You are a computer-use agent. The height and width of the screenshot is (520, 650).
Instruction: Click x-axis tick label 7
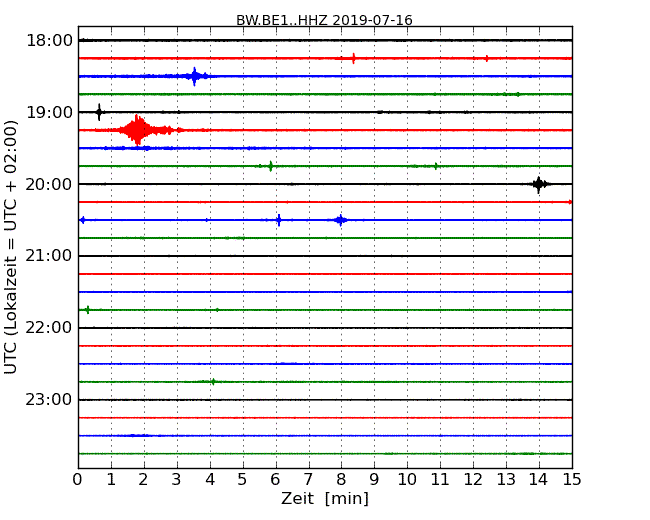click(x=308, y=480)
